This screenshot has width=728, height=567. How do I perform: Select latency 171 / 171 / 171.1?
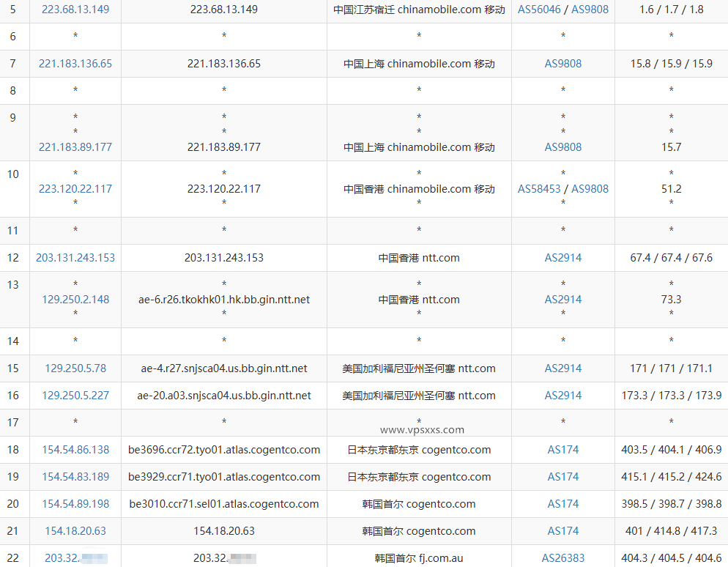[671, 368]
